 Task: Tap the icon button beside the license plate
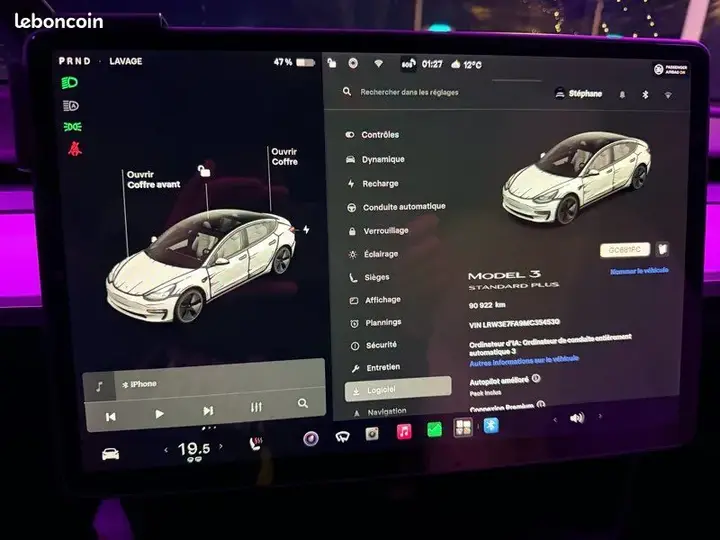pyautogui.click(x=662, y=248)
